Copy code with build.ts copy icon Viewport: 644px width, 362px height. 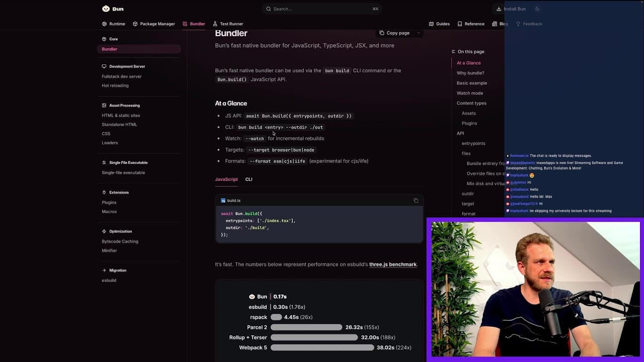coord(416,201)
